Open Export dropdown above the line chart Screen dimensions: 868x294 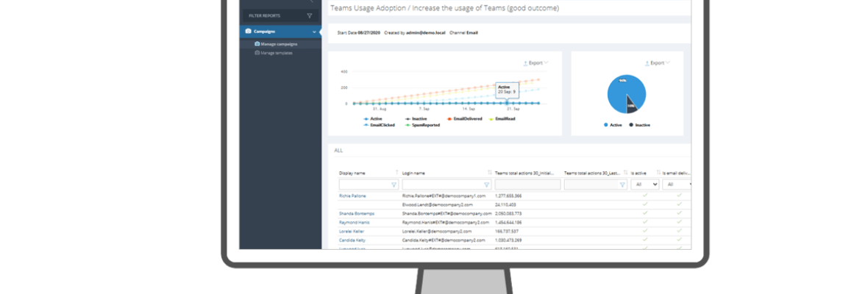pyautogui.click(x=536, y=63)
